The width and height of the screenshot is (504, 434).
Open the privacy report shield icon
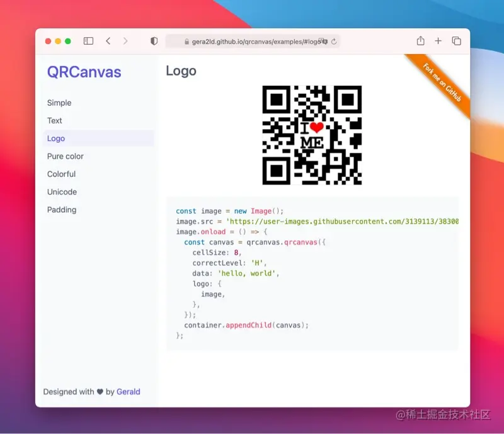tap(154, 41)
